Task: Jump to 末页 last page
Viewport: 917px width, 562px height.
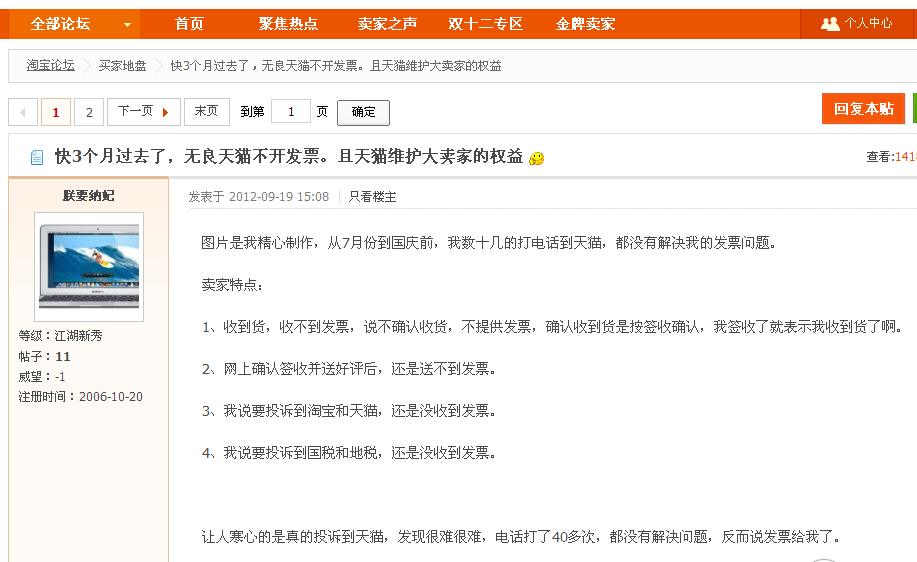Action: pyautogui.click(x=206, y=112)
